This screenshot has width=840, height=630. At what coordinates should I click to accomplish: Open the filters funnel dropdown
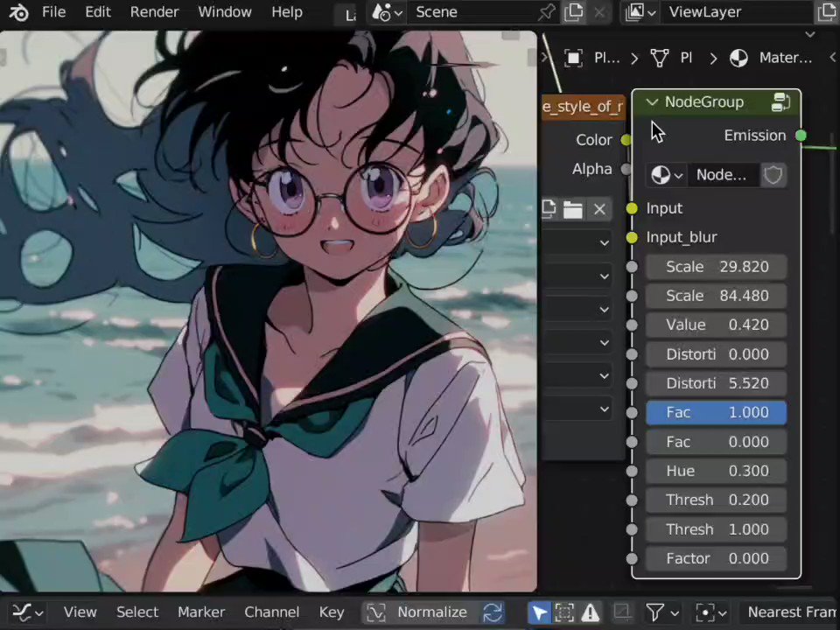(661, 612)
